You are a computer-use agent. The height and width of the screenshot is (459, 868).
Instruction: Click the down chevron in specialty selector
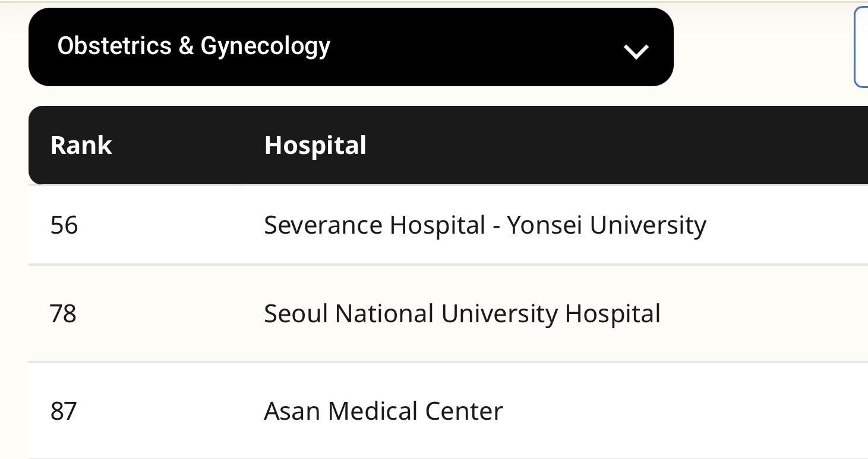[636, 52]
